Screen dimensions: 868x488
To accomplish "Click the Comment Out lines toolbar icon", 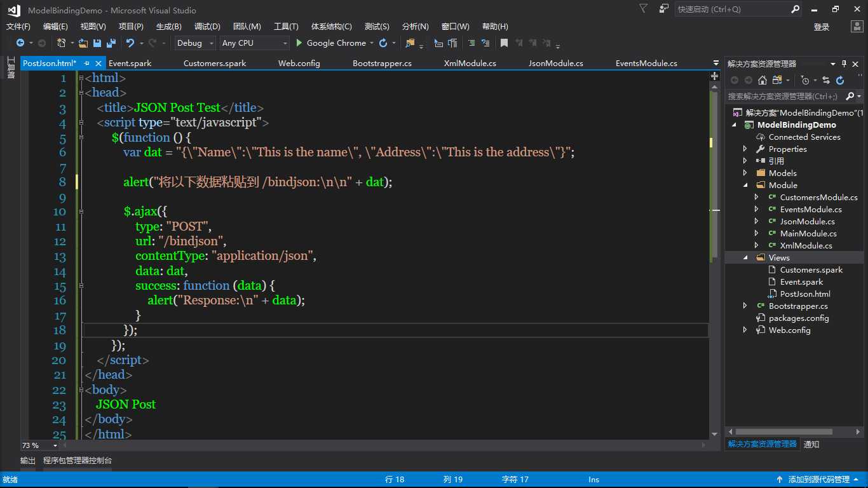I will click(471, 43).
